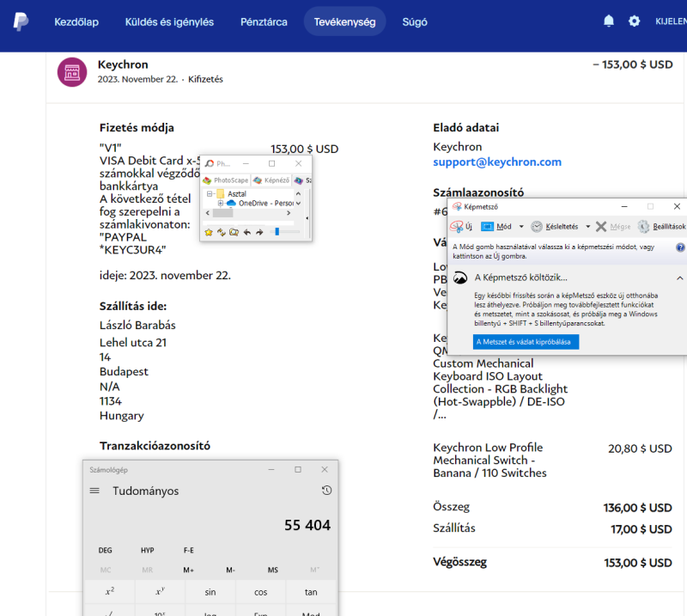The width and height of the screenshot is (687, 616).
Task: Click the PhotoScape tree scroll-down arrow
Action: pos(298,204)
